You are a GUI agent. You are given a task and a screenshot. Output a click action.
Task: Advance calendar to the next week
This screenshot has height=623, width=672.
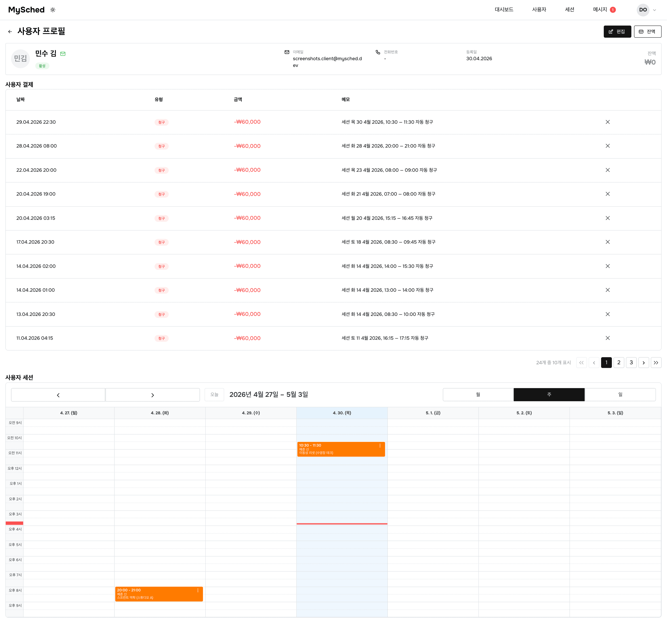[152, 395]
